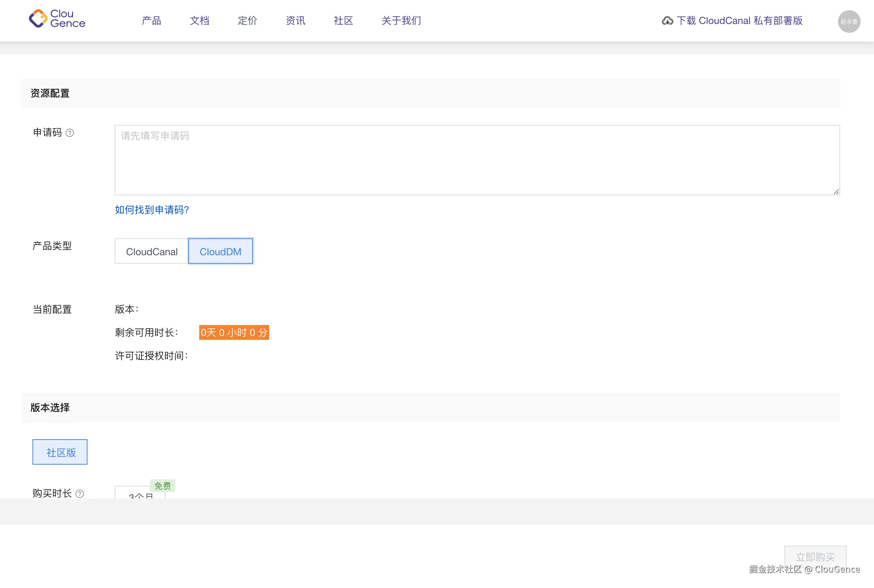Screen dimensions: 874x588
Task: Click the 当前配置 label
Action: point(52,310)
